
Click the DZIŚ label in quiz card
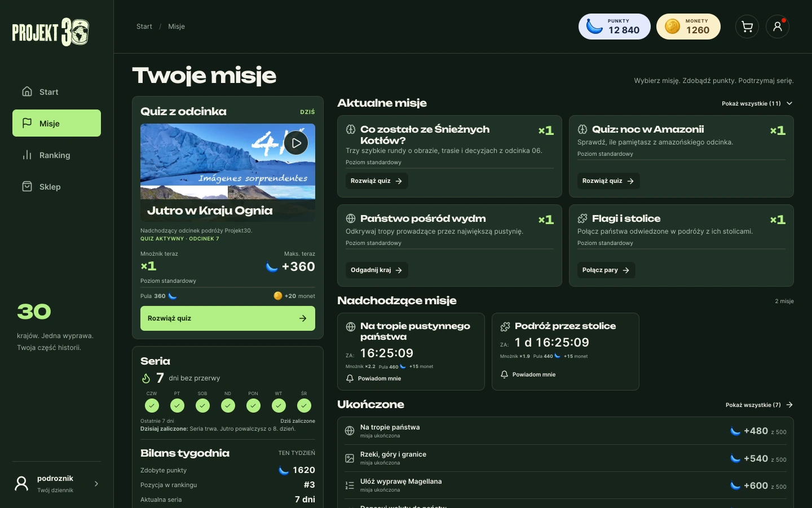[307, 112]
